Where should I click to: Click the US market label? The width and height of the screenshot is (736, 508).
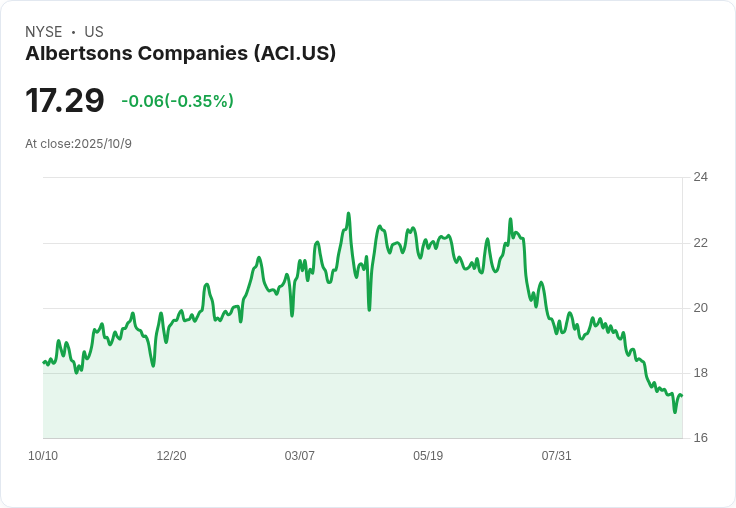(x=94, y=32)
